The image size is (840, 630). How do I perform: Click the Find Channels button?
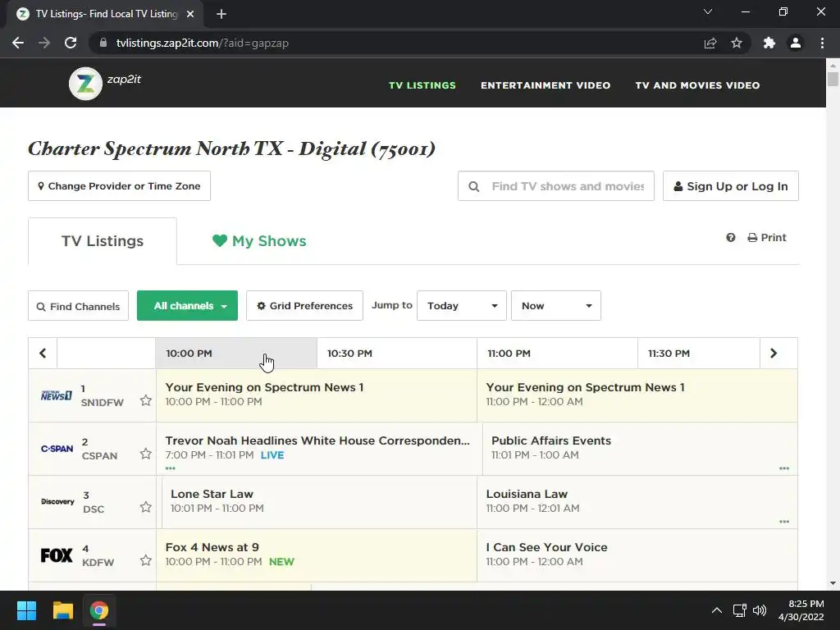pyautogui.click(x=78, y=306)
